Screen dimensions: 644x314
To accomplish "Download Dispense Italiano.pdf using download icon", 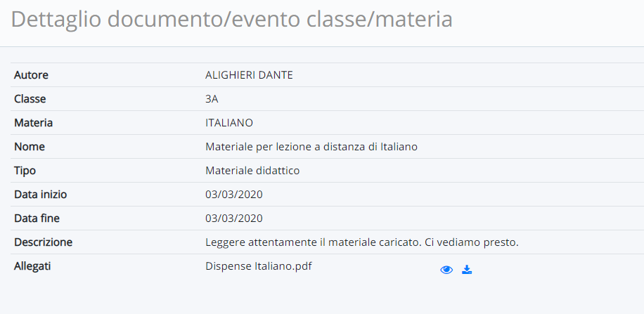I will [467, 270].
